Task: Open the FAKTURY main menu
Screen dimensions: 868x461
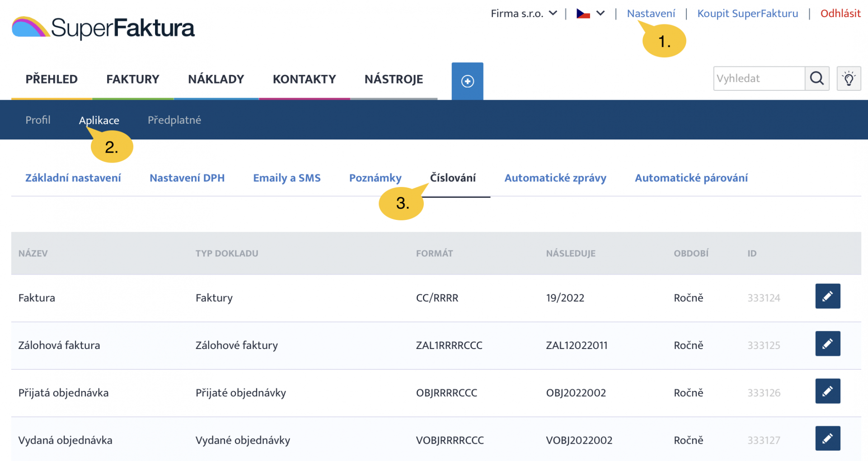Action: pyautogui.click(x=133, y=79)
